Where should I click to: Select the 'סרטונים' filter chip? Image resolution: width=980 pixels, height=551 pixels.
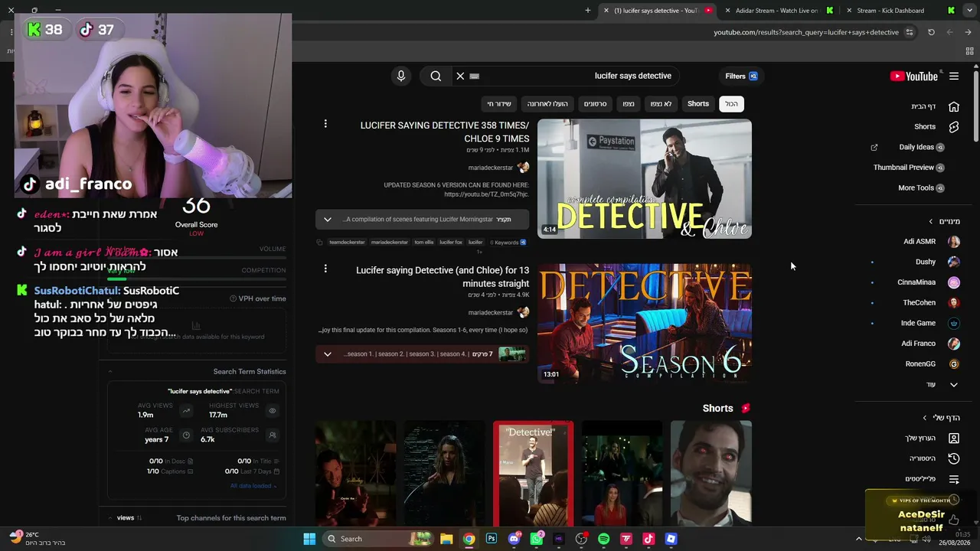pos(596,104)
